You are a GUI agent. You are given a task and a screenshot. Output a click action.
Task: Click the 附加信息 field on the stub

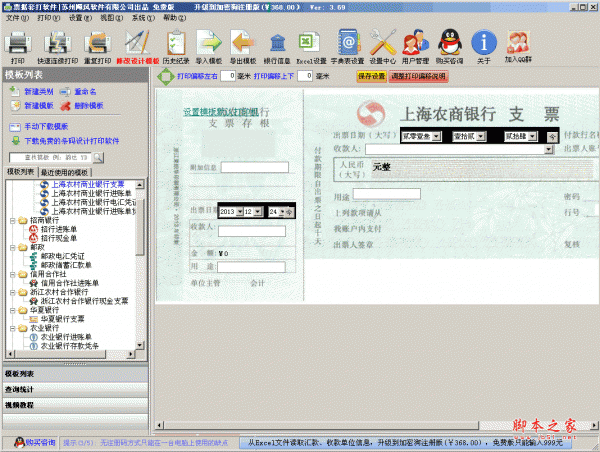click(x=254, y=167)
